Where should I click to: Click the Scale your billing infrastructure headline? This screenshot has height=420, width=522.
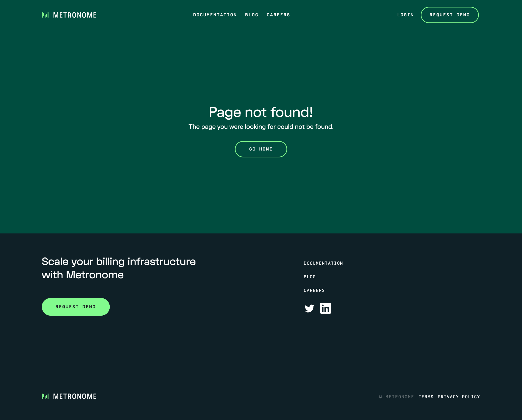pos(119,268)
